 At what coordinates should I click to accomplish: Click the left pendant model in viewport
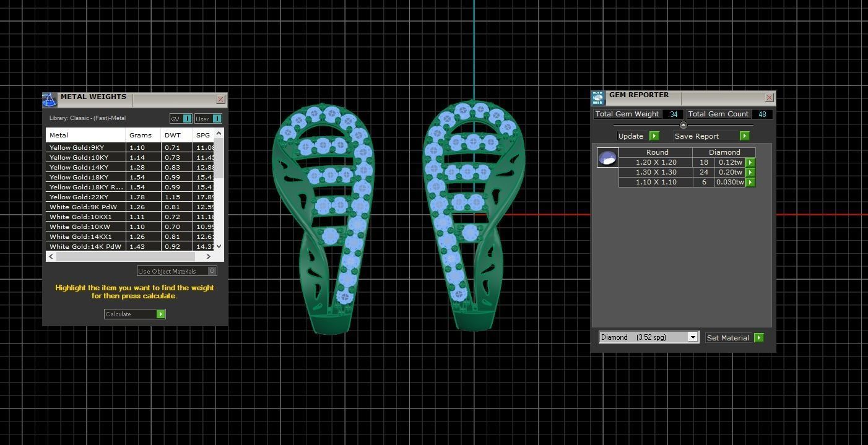click(x=323, y=218)
